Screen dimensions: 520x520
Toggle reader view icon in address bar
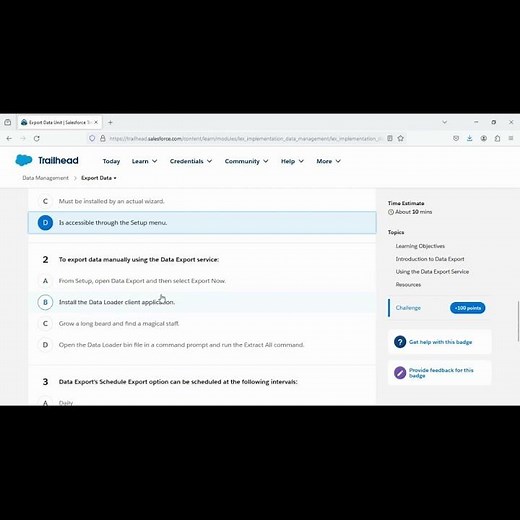(x=390, y=138)
